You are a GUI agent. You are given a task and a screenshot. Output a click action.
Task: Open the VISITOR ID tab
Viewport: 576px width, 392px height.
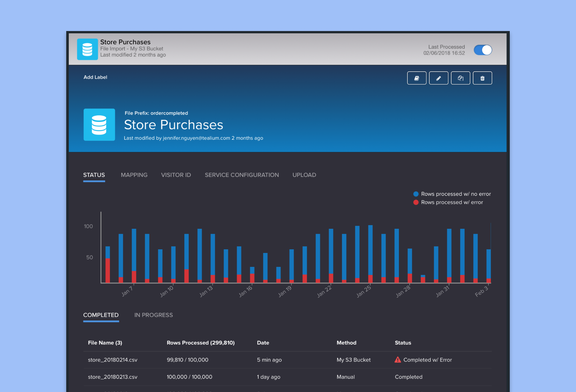[176, 175]
